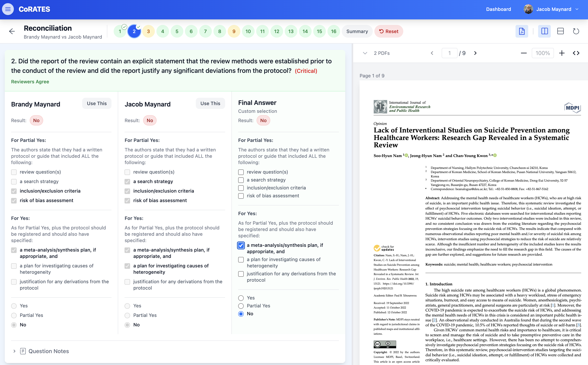Select Final Answer No radio button
The width and height of the screenshot is (588, 365).
point(241,314)
